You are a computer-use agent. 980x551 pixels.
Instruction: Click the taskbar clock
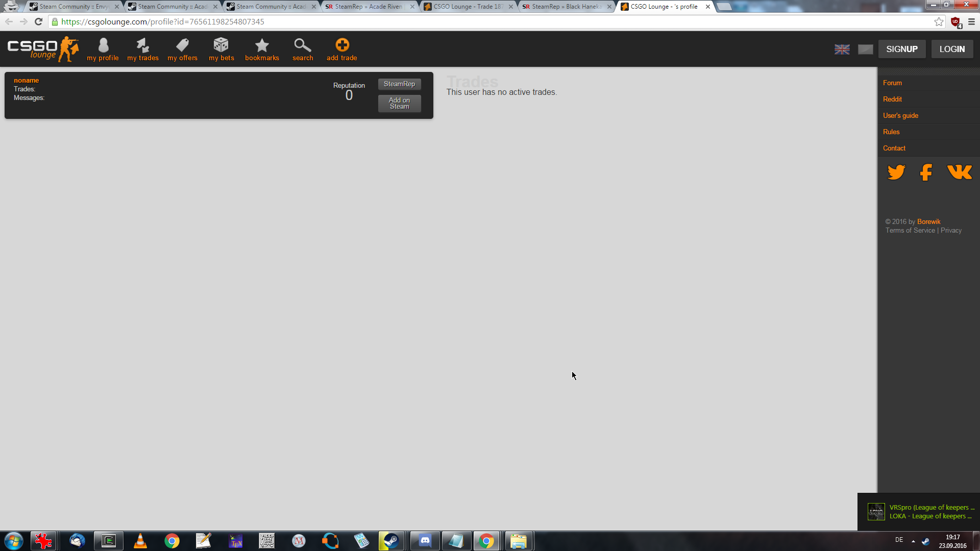pyautogui.click(x=952, y=541)
